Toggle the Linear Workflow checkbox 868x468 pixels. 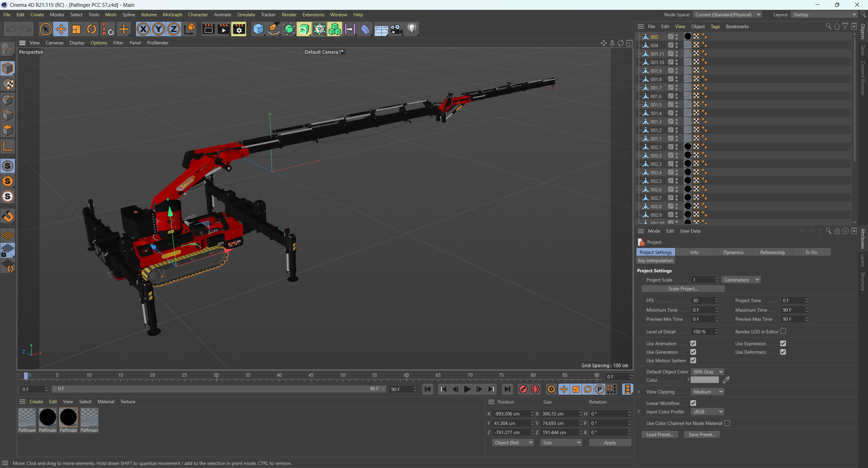[x=693, y=403]
